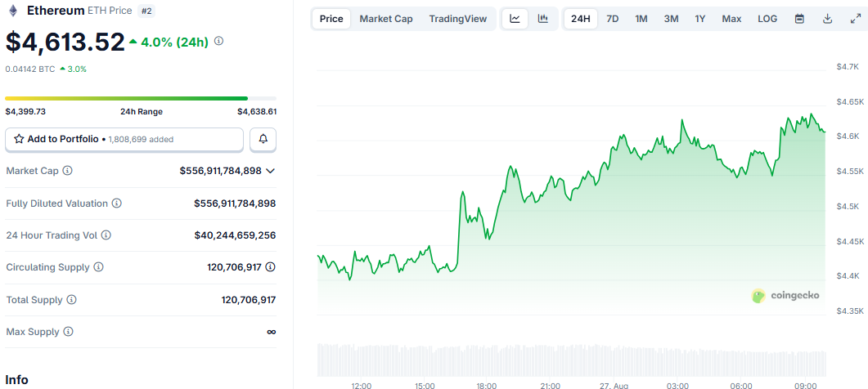The height and width of the screenshot is (389, 868).
Task: Click the Max Supply infinity symbol
Action: click(272, 332)
